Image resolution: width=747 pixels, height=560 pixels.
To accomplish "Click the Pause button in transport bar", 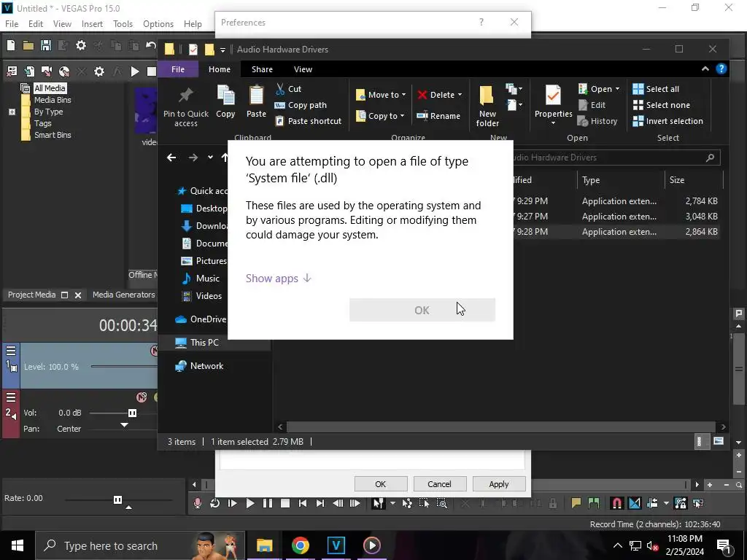I will pos(268,503).
